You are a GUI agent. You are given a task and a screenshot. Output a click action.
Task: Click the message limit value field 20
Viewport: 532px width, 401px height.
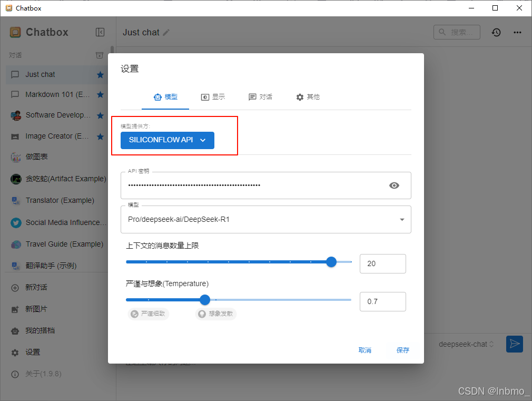coord(383,263)
